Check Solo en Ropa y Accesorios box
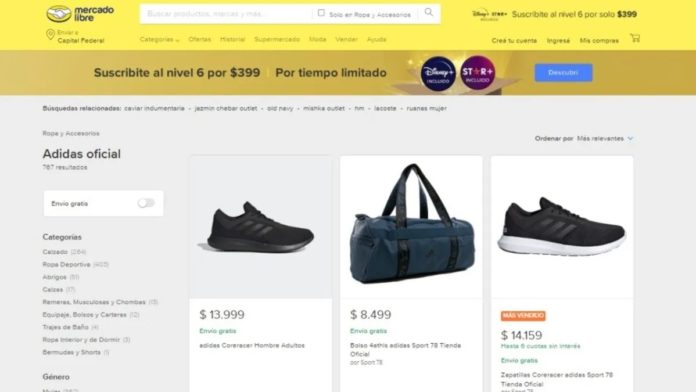 pos(321,13)
